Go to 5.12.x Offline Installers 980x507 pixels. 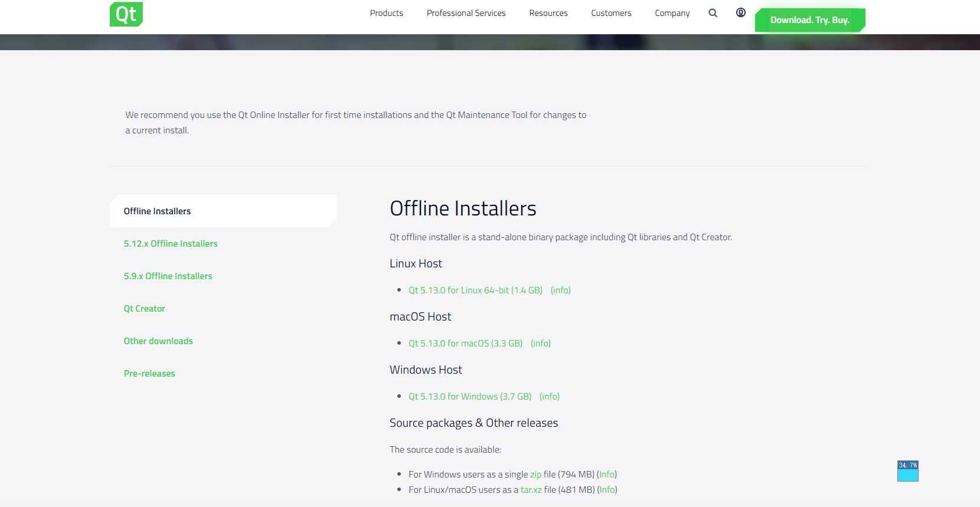[x=171, y=244]
